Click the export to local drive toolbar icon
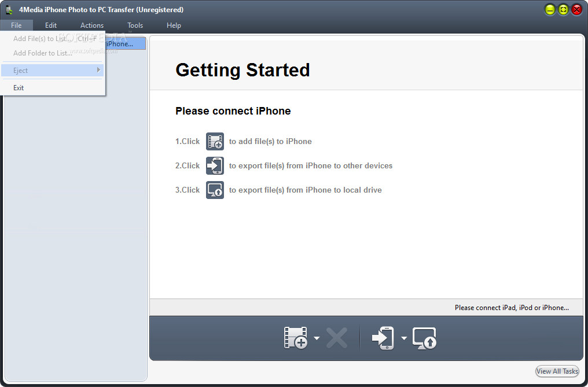 point(424,338)
